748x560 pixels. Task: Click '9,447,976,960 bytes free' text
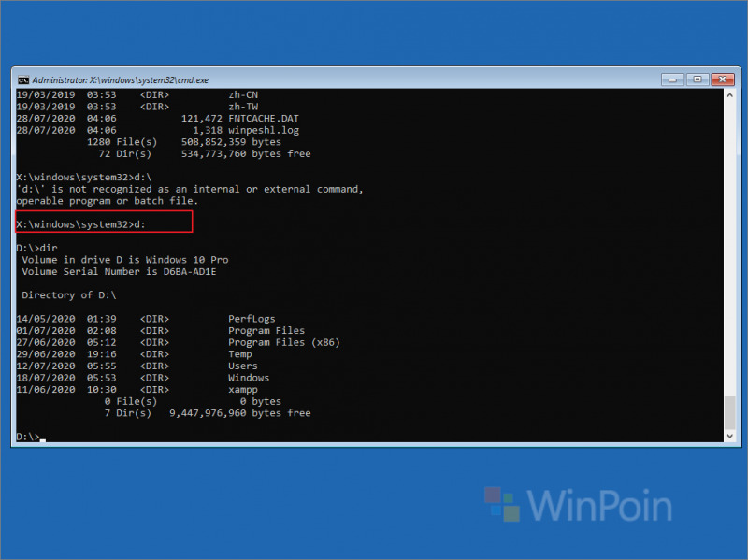(240, 413)
